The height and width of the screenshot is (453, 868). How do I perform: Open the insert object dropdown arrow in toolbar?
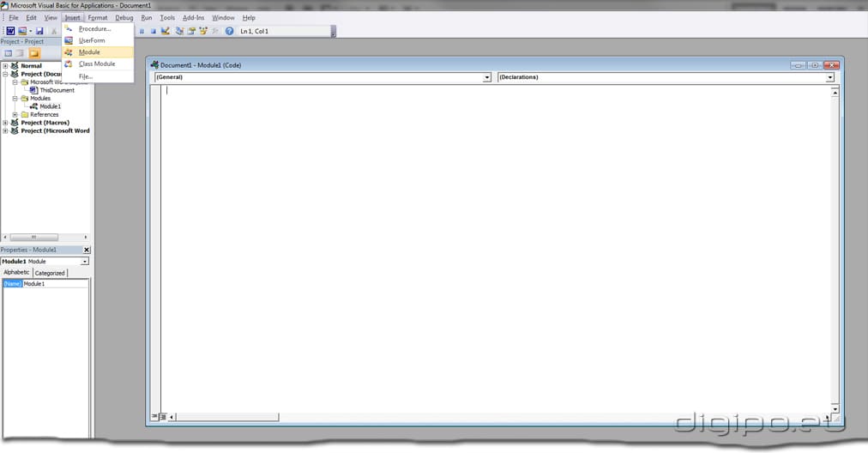coord(30,31)
